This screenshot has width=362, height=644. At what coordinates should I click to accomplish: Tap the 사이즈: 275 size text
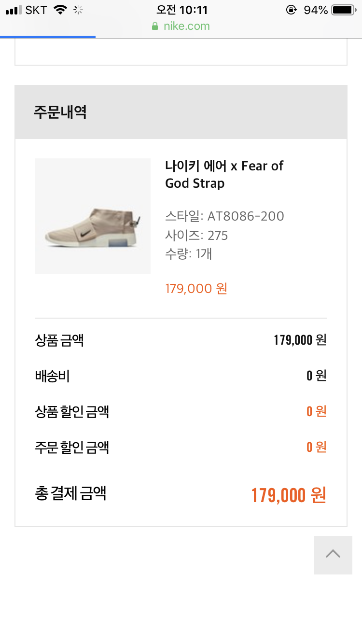(196, 236)
